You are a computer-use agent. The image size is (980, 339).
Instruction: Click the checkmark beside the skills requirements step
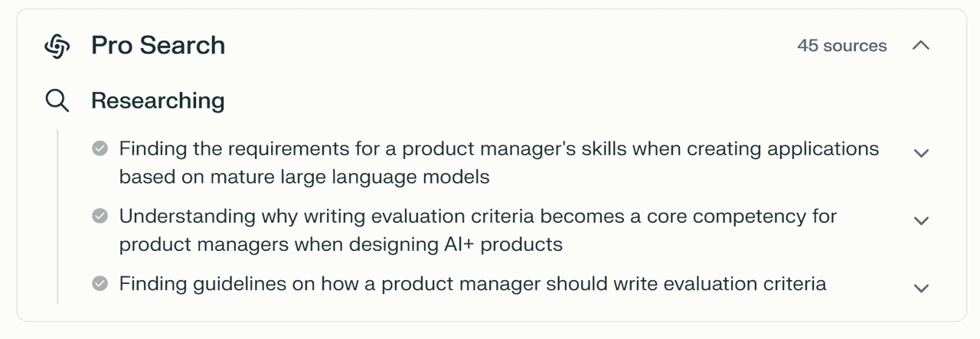click(100, 148)
